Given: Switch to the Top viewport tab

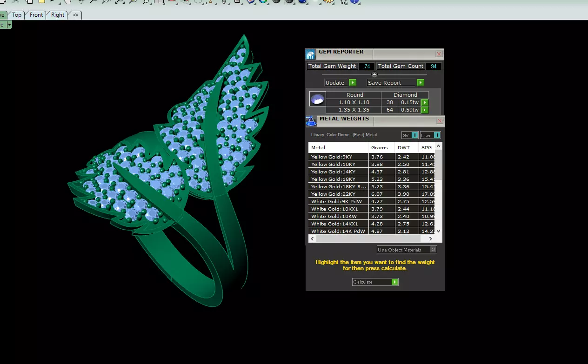Looking at the screenshot, I should click(17, 15).
